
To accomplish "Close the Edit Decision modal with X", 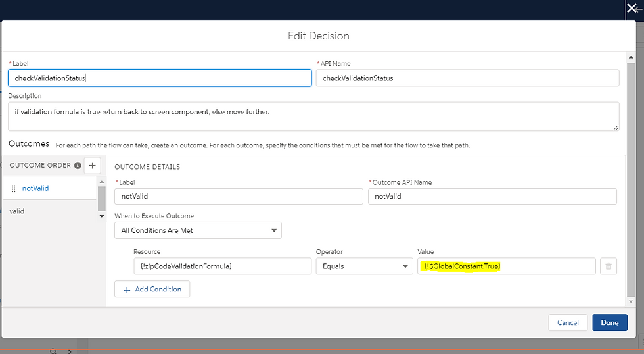I will (632, 8).
